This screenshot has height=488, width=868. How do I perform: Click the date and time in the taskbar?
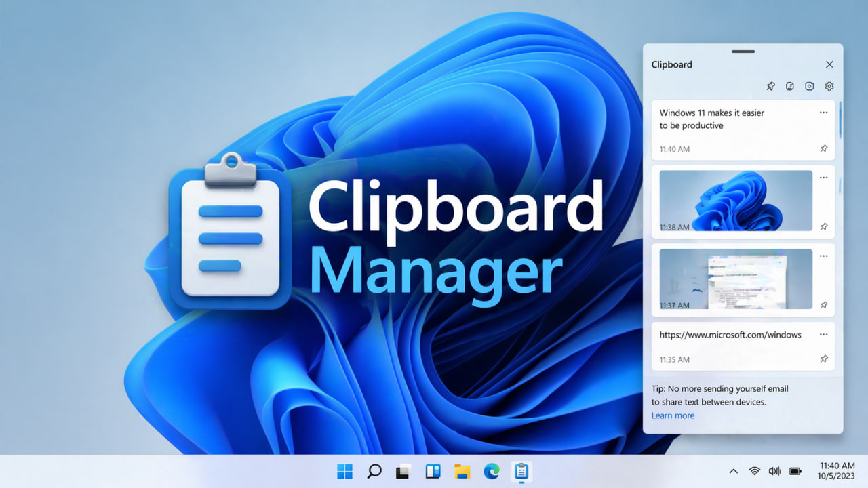click(x=836, y=470)
